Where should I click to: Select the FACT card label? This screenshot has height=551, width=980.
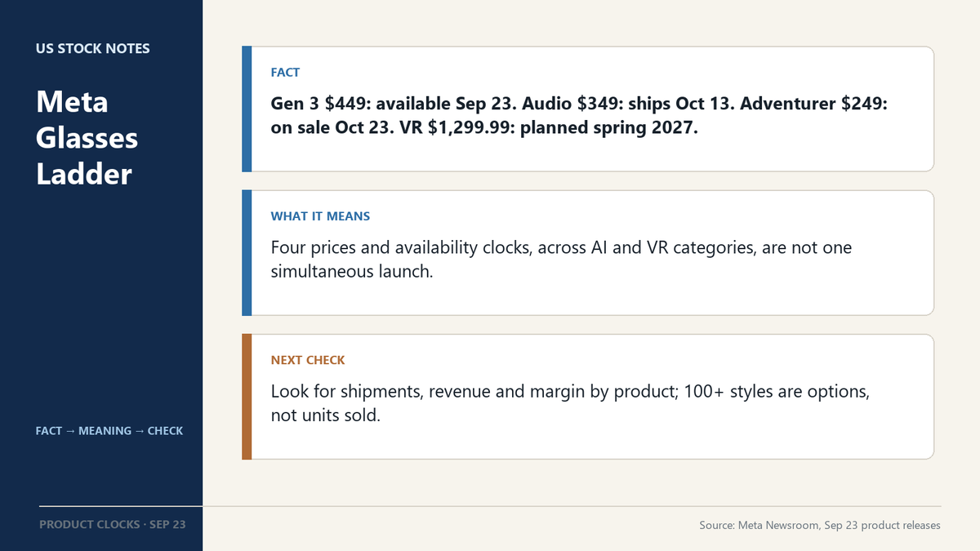point(285,73)
